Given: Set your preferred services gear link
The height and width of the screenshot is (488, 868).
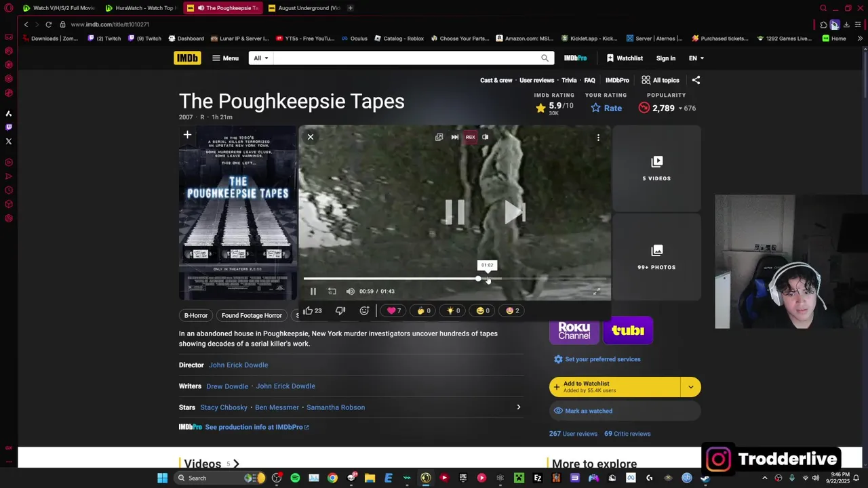Looking at the screenshot, I should (597, 359).
